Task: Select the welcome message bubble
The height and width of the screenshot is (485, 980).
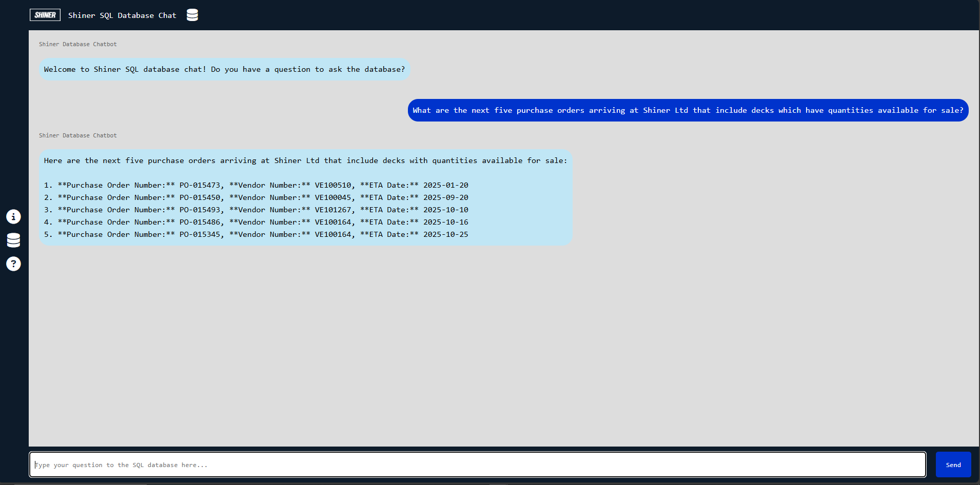Action: pyautogui.click(x=224, y=69)
